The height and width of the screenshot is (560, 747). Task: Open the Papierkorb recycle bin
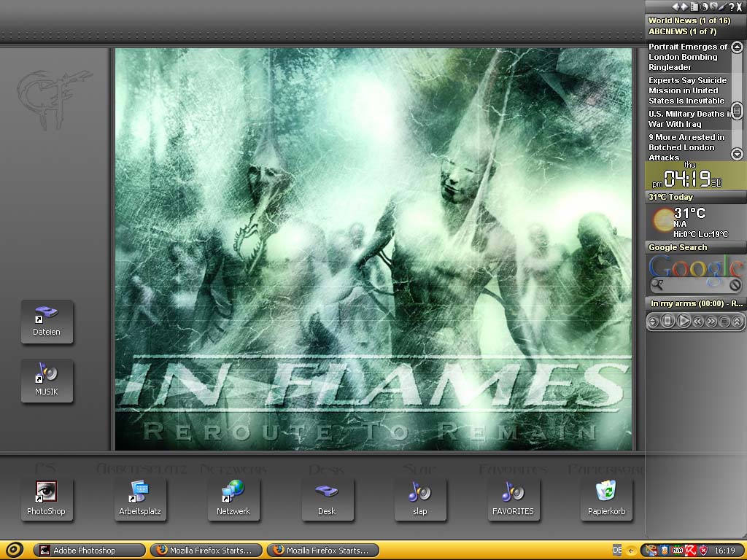tap(606, 500)
